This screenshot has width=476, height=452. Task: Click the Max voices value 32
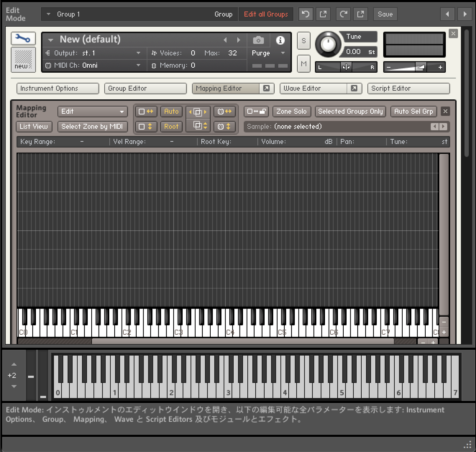click(x=233, y=53)
